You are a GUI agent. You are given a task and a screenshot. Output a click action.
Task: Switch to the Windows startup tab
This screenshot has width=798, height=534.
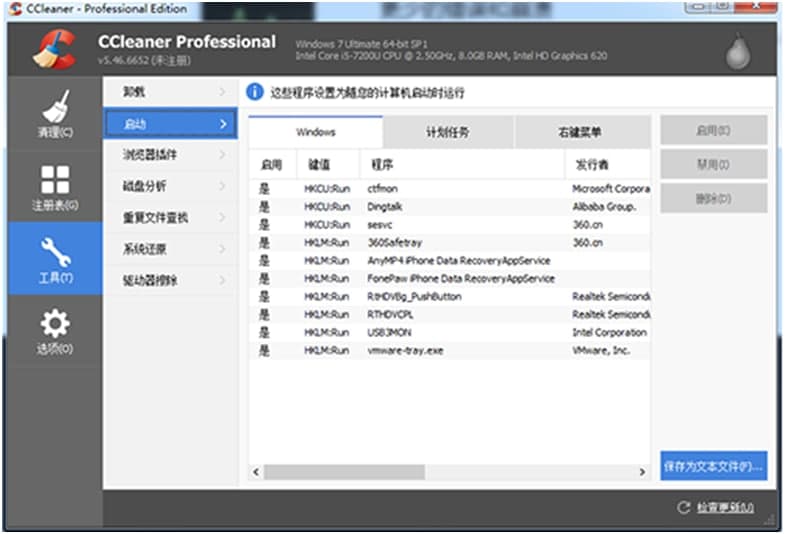pos(316,132)
